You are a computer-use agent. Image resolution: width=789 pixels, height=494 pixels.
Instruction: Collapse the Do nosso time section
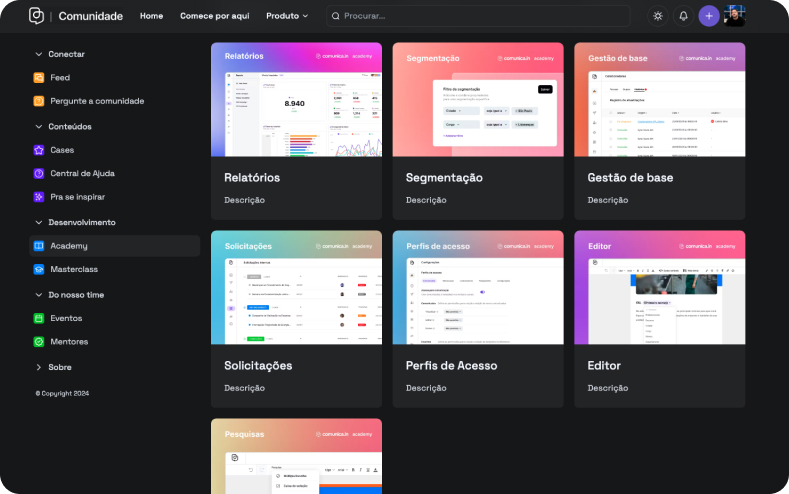click(x=39, y=295)
